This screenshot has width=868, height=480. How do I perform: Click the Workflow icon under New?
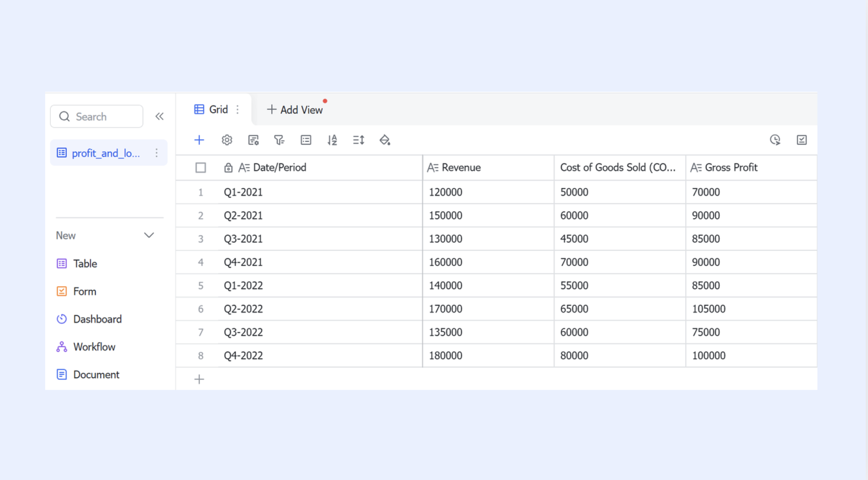pyautogui.click(x=62, y=347)
